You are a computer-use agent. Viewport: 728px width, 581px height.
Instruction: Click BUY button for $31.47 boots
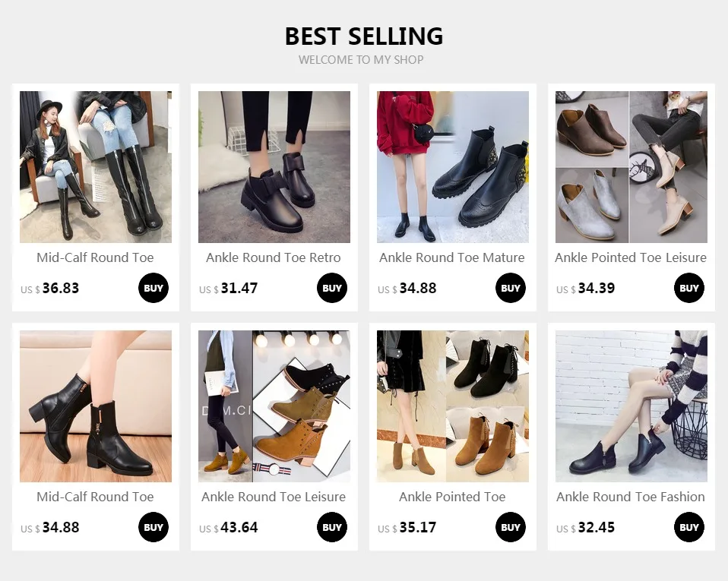pyautogui.click(x=332, y=288)
